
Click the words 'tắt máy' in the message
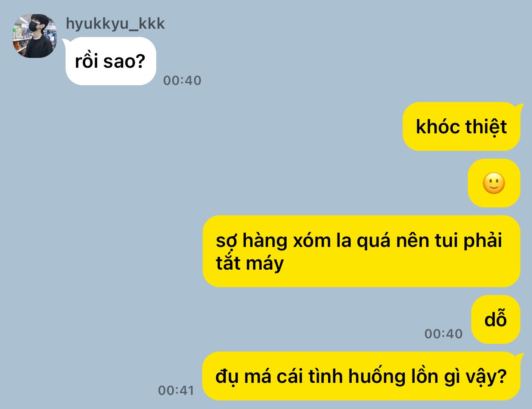(250, 263)
